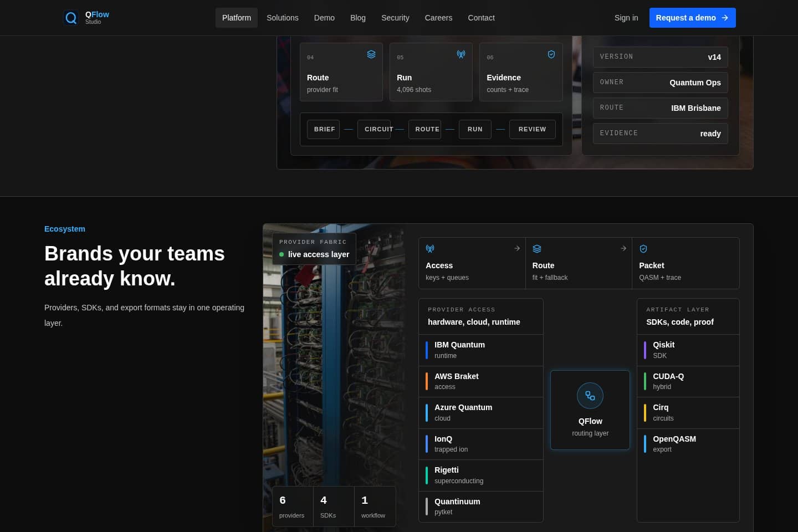Click the arrow icon in Request a demo
Screen dimensions: 798x532
(x=725, y=18)
